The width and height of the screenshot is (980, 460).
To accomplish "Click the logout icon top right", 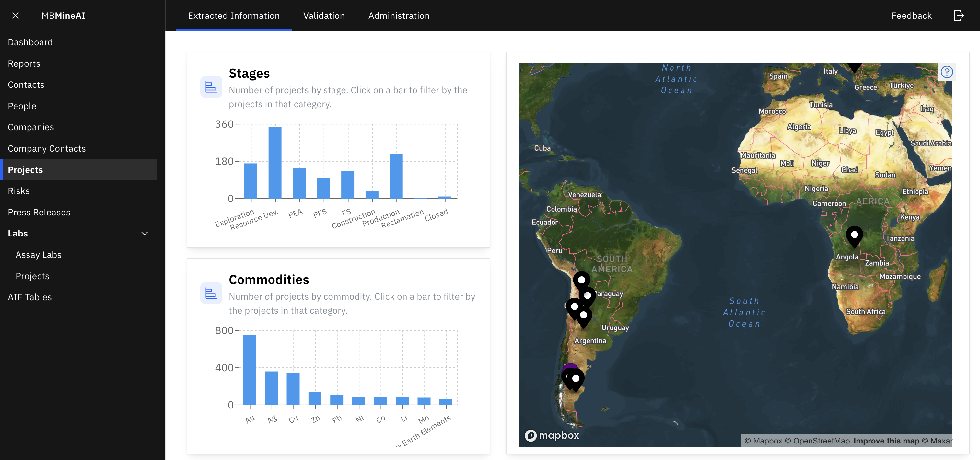I will pos(959,16).
